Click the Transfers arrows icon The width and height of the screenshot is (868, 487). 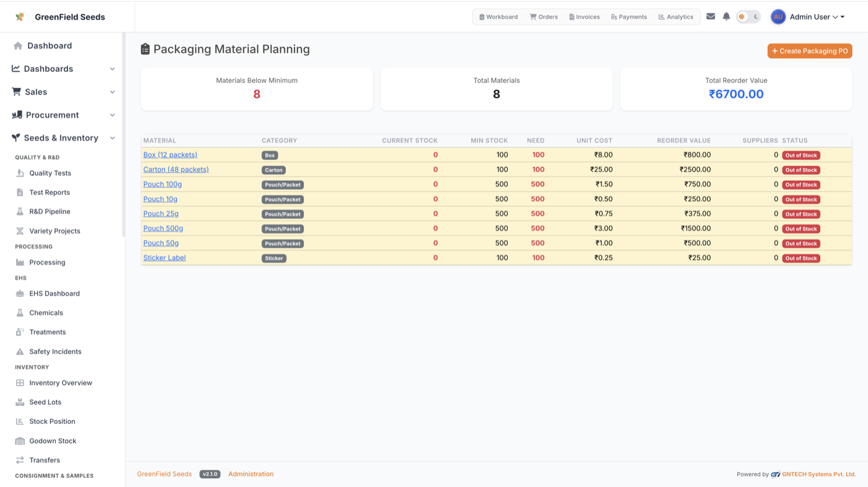pyautogui.click(x=20, y=460)
